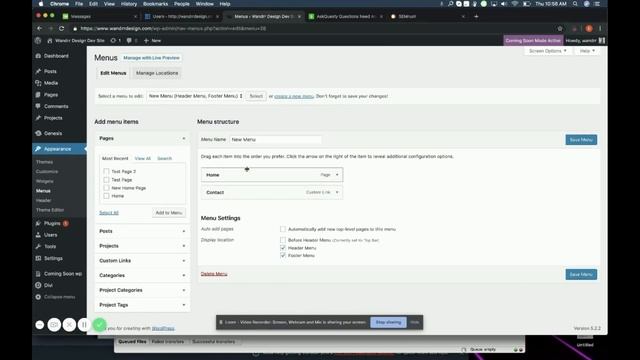Open Coming Soon wp sidebar item

coord(62,273)
